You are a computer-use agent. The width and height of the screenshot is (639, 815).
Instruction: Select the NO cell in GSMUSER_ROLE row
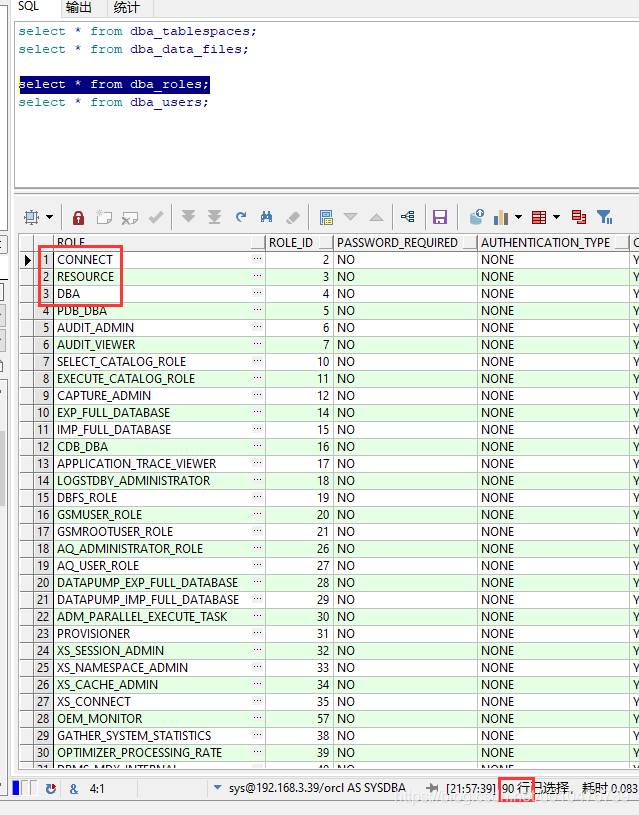[x=405, y=515]
